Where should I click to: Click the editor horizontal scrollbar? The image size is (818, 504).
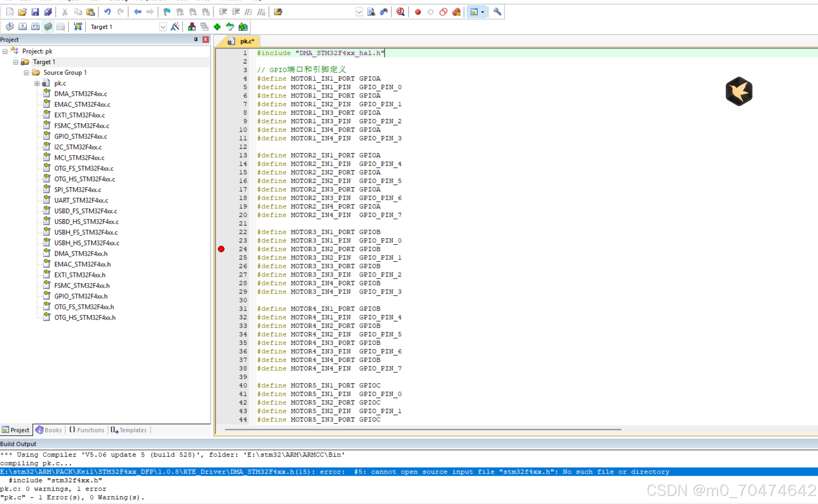[423, 429]
